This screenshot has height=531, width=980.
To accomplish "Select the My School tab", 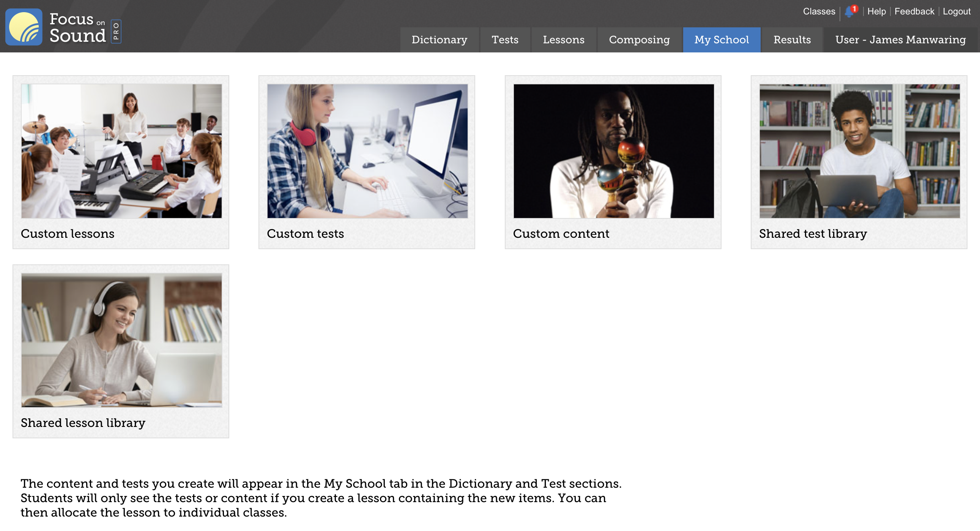I will tap(721, 40).
